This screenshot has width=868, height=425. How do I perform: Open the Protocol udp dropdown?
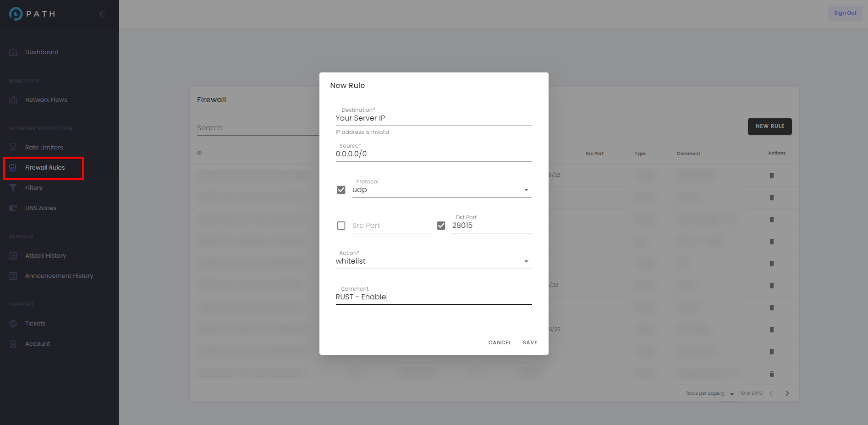442,190
